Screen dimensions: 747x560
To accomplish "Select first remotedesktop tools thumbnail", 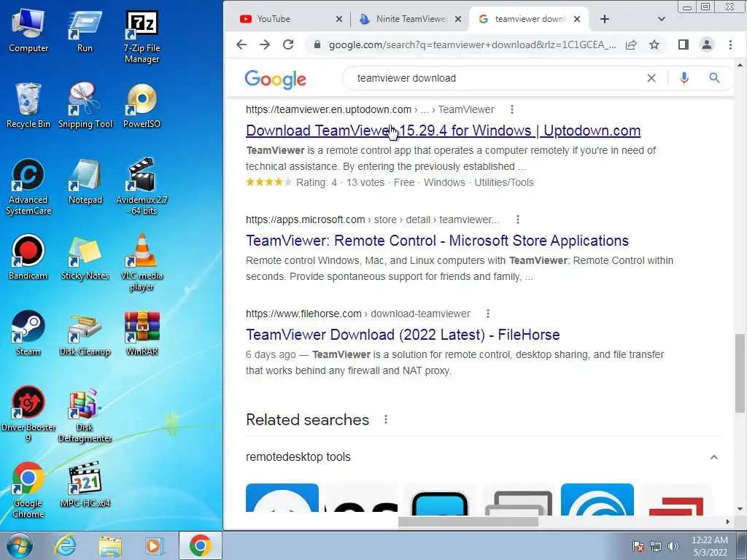I will (x=282, y=498).
